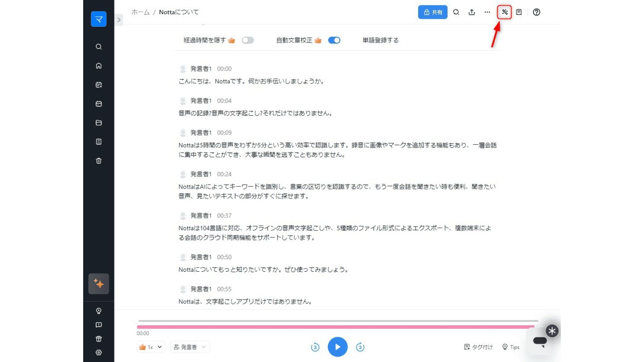Open the sidebar trash bin icon
This screenshot has height=362, width=644.
(99, 161)
